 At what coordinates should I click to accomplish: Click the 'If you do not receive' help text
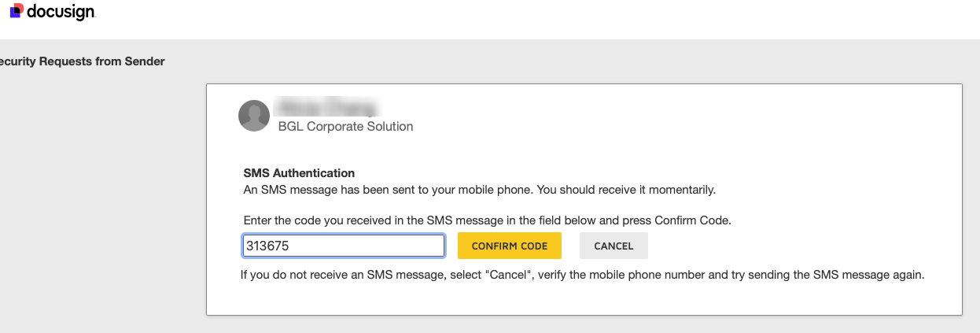[582, 276]
